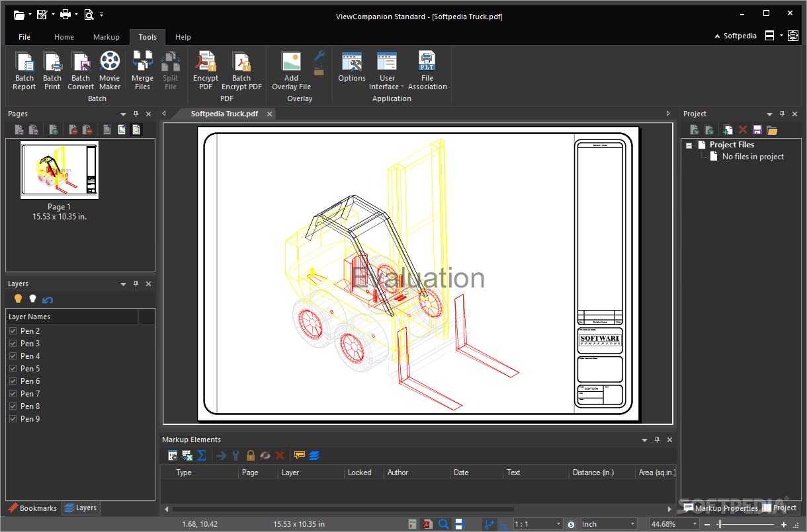The width and height of the screenshot is (807, 532).
Task: Open Markup Elements panel dropdown arrow
Action: pyautogui.click(x=644, y=440)
